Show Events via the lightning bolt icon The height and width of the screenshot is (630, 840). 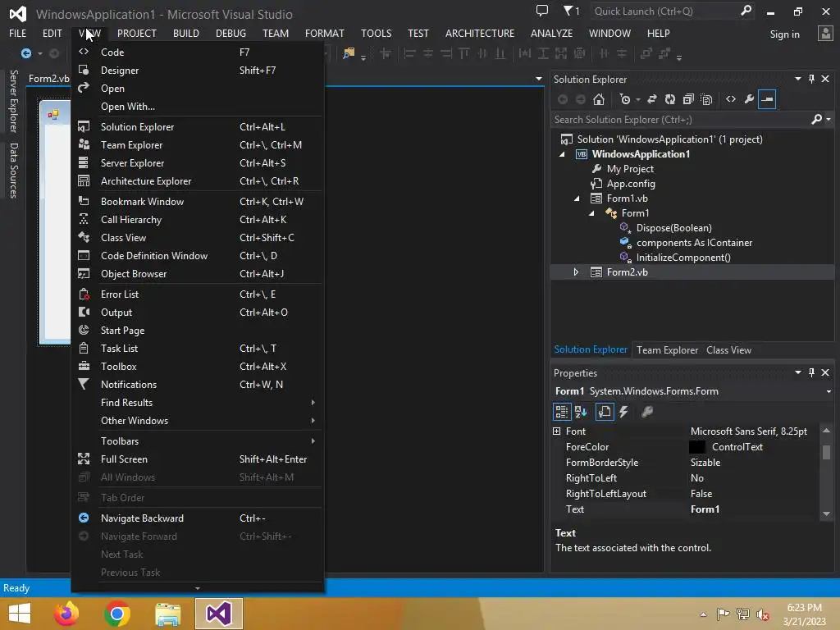[x=623, y=412]
